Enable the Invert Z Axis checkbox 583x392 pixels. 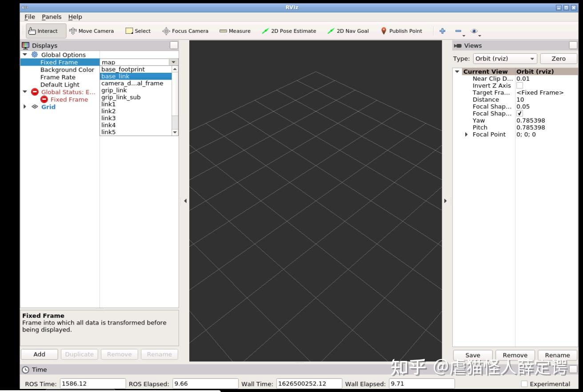pos(520,86)
